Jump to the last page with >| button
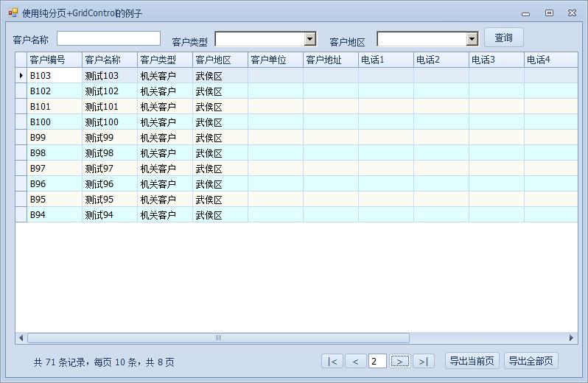The height and width of the screenshot is (383, 588). click(424, 361)
